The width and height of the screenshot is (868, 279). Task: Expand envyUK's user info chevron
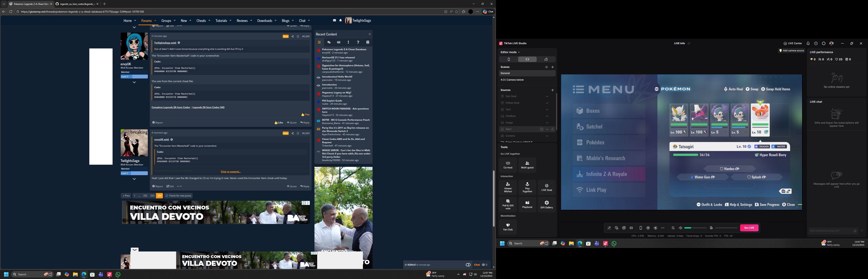pos(134,82)
